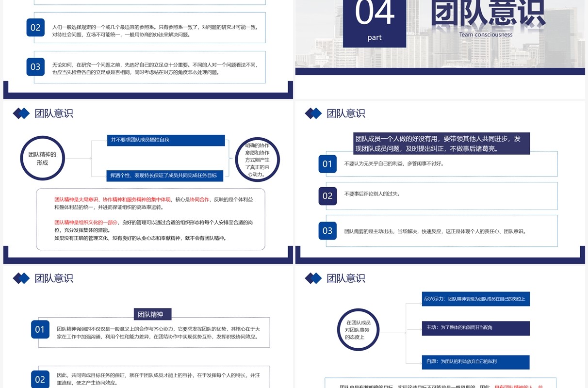The width and height of the screenshot is (588, 388).
Task: Click the line 如果没有正确的管理文化
Action: tap(141, 238)
